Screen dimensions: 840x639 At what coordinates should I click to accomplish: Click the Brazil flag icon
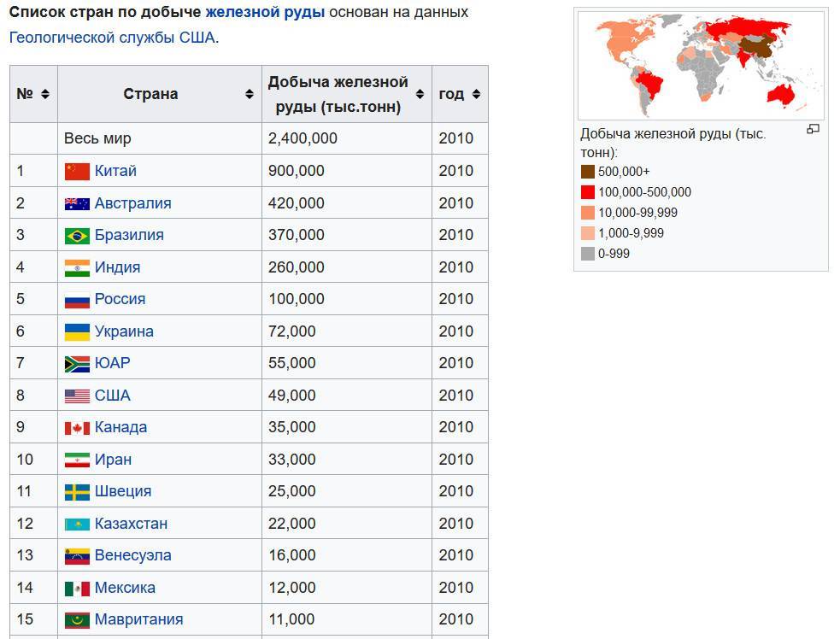tap(77, 235)
